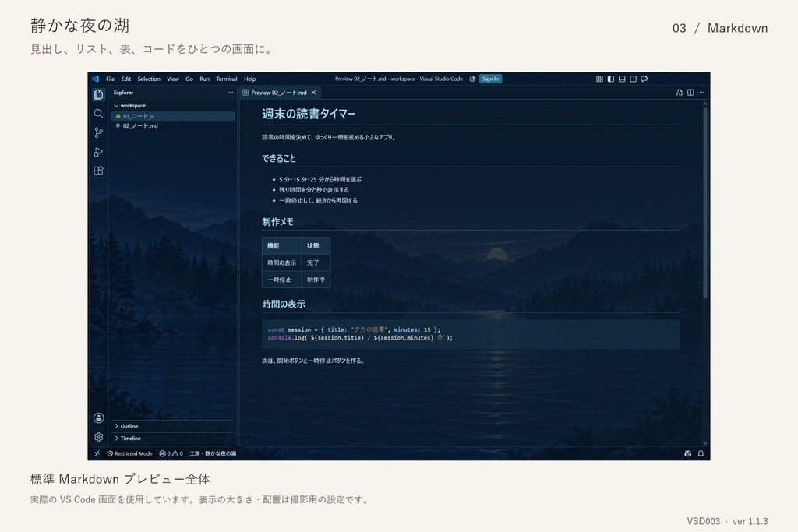Open the chat icon in title bar

(x=644, y=79)
